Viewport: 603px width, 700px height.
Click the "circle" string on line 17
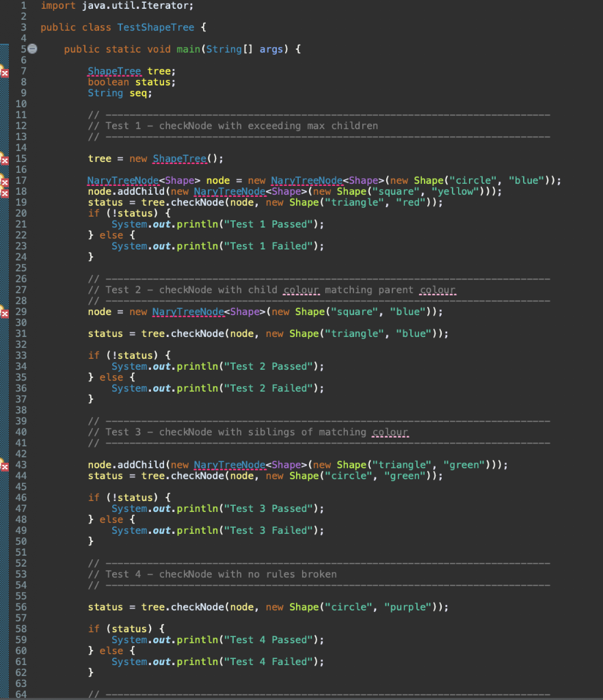pyautogui.click(x=472, y=180)
